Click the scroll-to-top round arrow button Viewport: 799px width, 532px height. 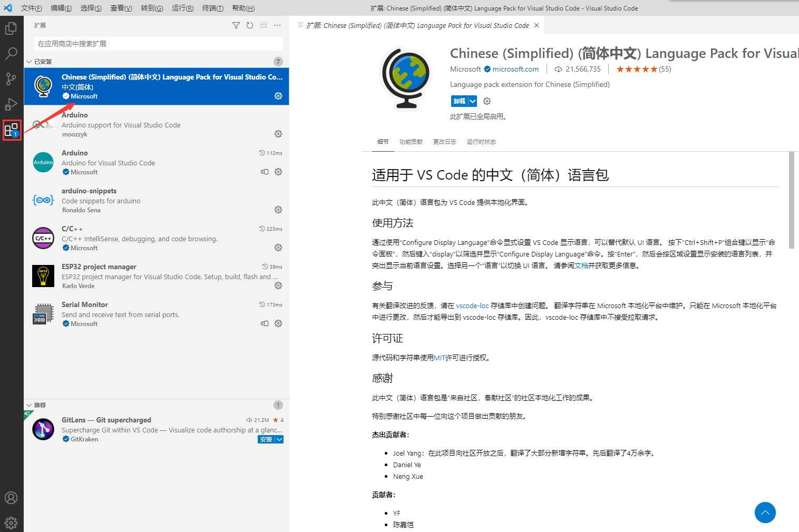point(765,513)
